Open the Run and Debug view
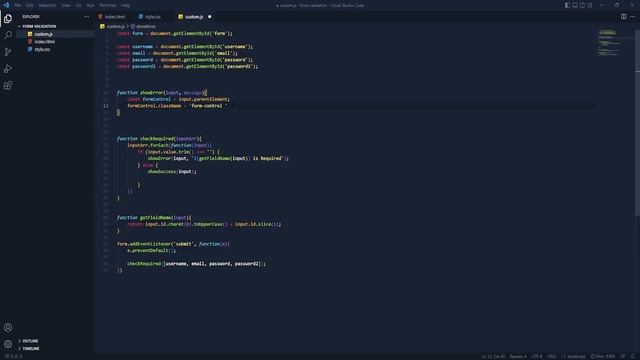 [x=8, y=69]
